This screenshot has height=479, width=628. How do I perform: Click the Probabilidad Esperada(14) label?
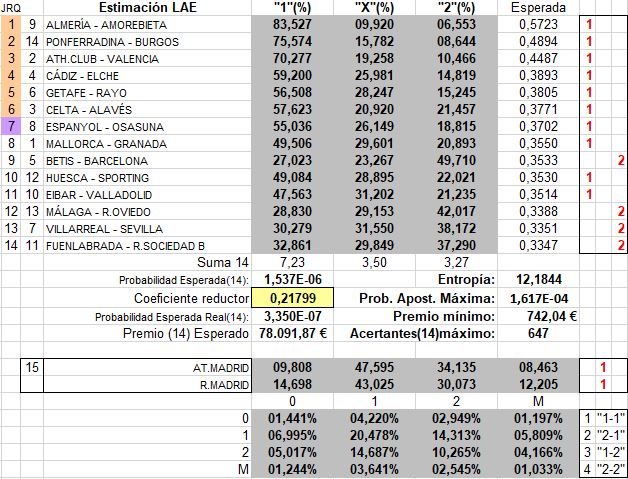(x=183, y=280)
